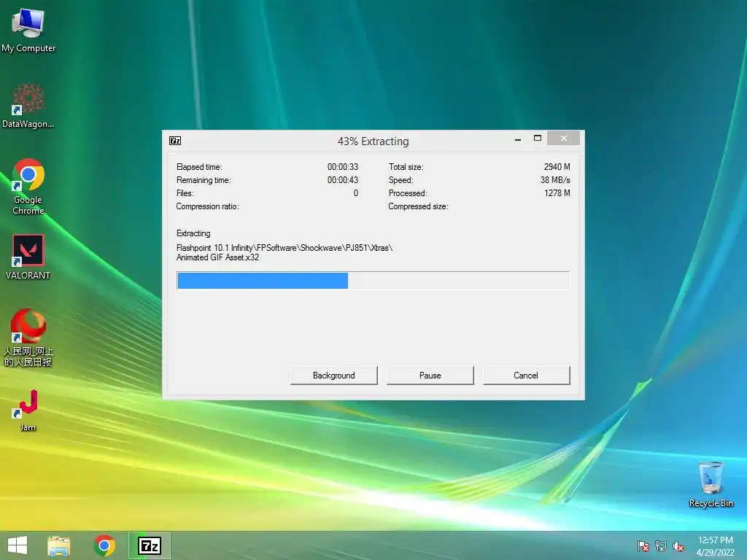747x560 pixels.
Task: Open Chrome from the taskbar
Action: [104, 545]
